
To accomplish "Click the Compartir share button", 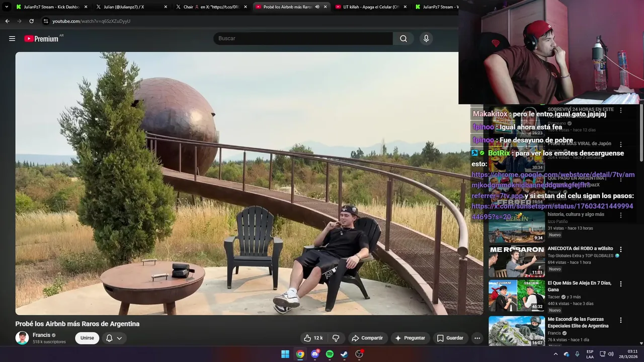I will coord(367,338).
